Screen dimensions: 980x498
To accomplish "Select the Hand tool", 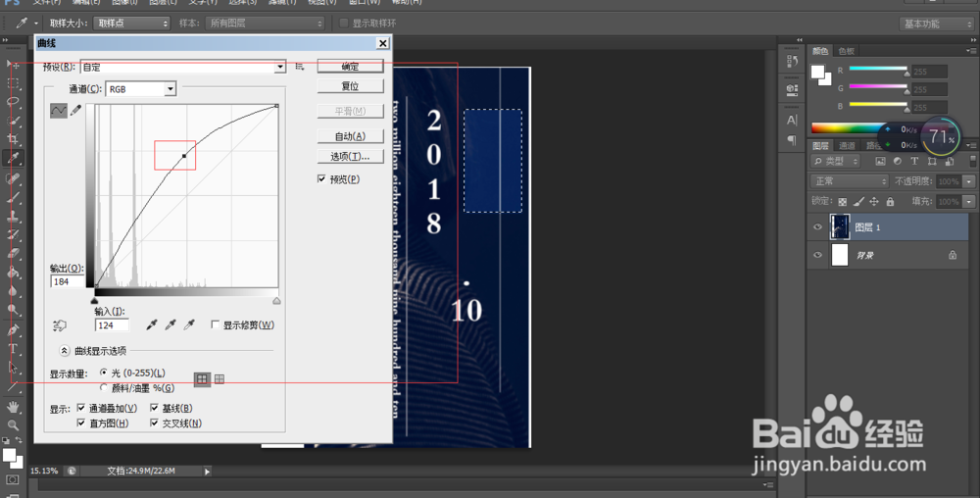I will 13,407.
